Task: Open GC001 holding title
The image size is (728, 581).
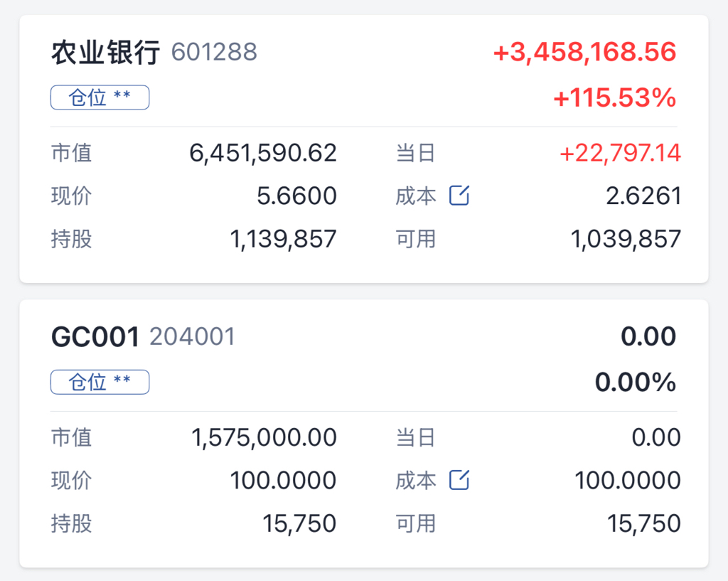Action: pos(95,336)
